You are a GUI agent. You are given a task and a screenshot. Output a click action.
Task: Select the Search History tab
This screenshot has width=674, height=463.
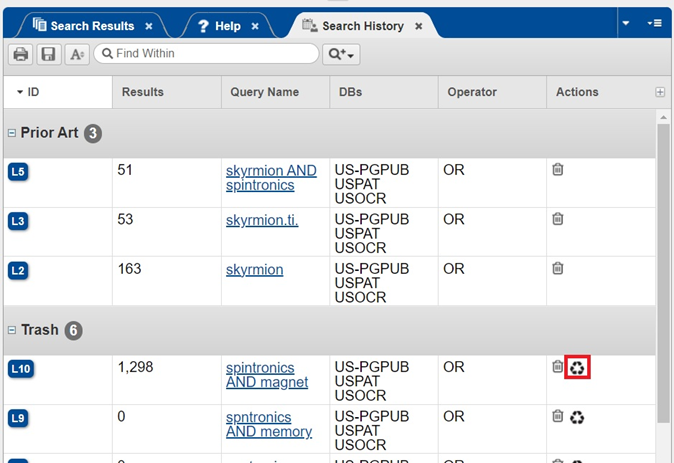pos(363,26)
